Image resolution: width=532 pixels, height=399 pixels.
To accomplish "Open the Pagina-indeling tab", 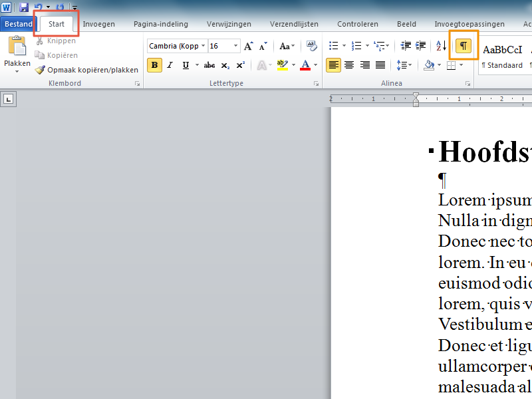I will (x=160, y=24).
